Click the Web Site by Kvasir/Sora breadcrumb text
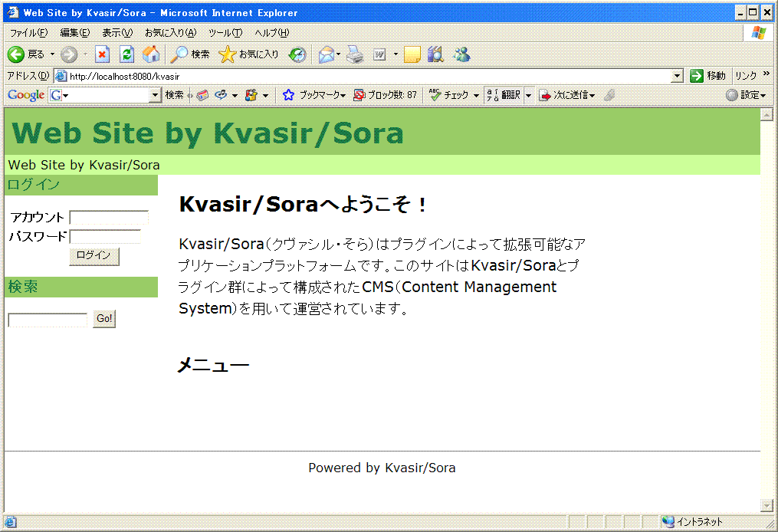This screenshot has height=532, width=778. tap(84, 165)
